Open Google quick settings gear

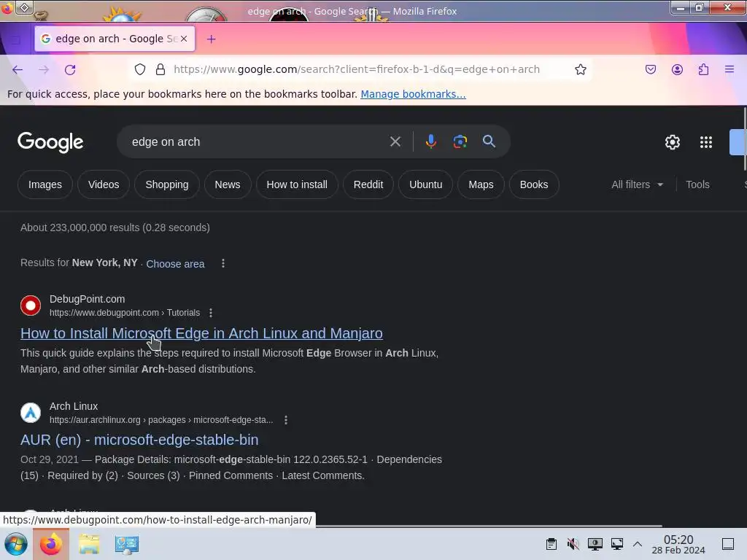coord(672,142)
